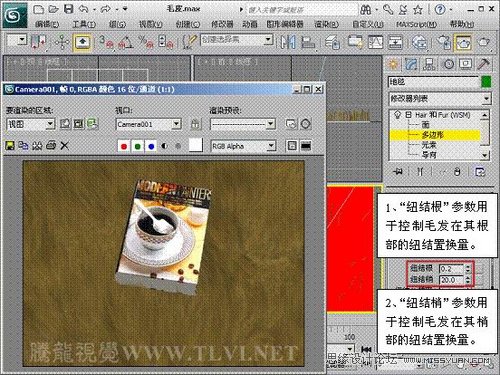Select the 面 sub-object level
500x375 pixels.
click(425, 125)
